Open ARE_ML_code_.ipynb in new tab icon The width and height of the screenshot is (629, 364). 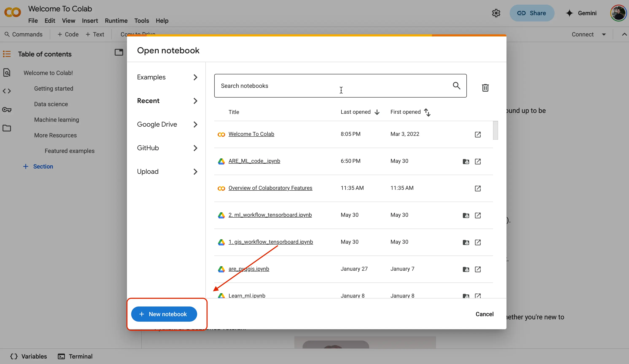[x=478, y=162]
